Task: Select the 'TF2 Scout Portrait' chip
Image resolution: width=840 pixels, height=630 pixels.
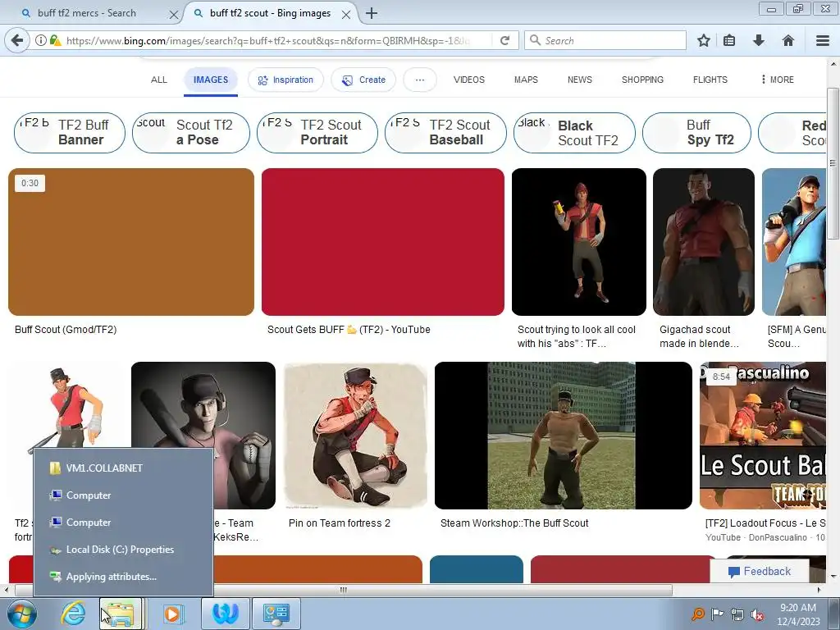Action: [317, 132]
